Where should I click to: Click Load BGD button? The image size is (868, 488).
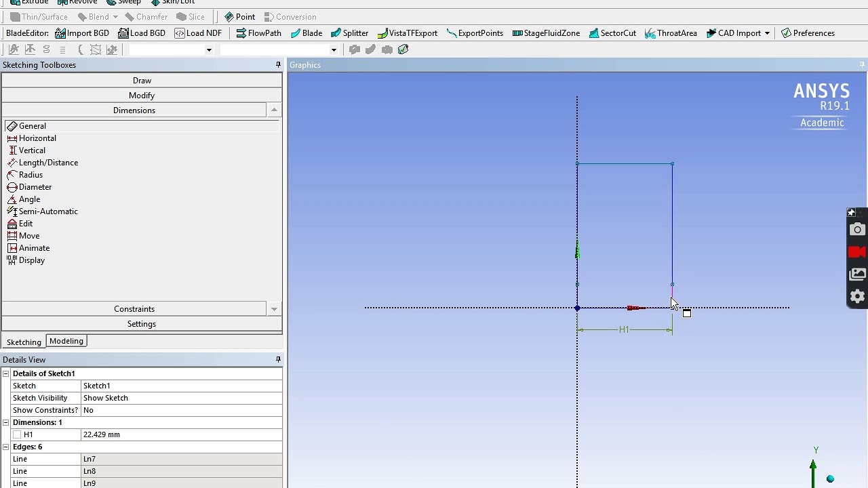pos(141,33)
